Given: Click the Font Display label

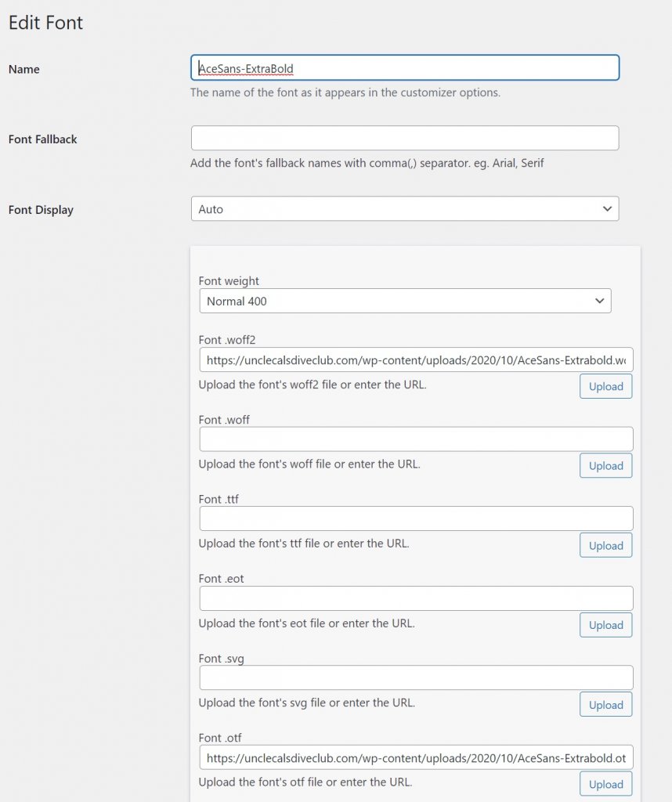Looking at the screenshot, I should coord(41,210).
